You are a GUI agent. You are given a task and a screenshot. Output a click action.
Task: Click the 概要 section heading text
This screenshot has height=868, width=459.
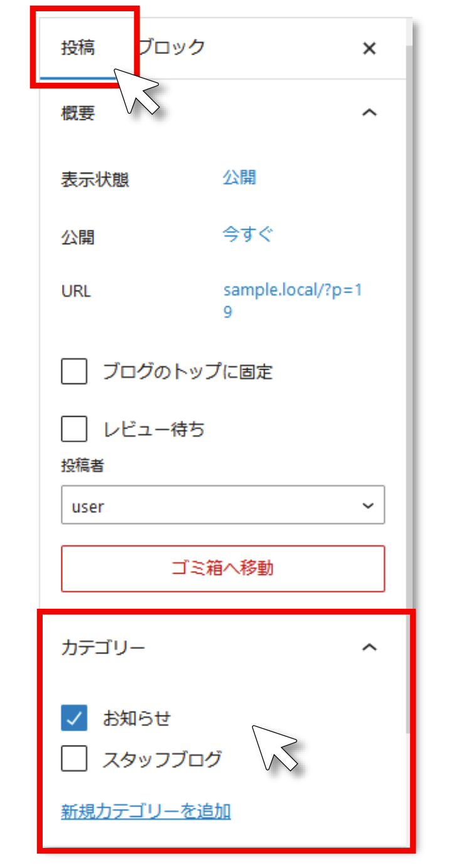click(x=78, y=113)
